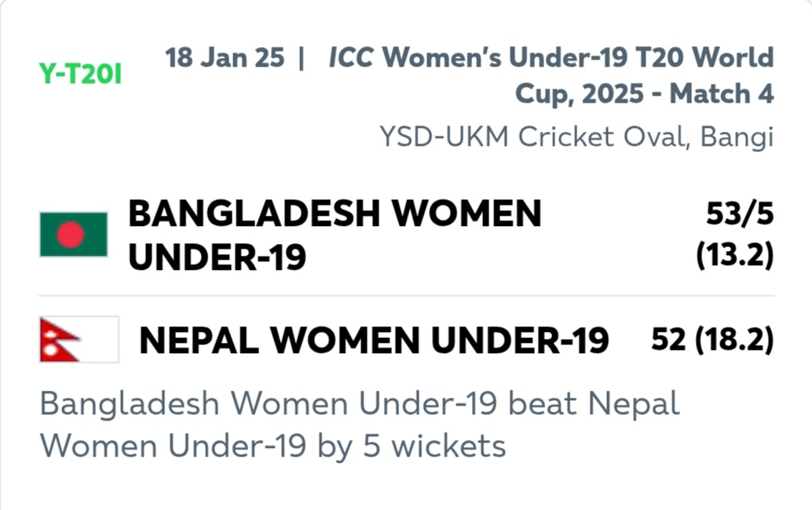Open ICC Women's Under-19 T20 World Cup title
This screenshot has height=510, width=812.
[x=551, y=75]
